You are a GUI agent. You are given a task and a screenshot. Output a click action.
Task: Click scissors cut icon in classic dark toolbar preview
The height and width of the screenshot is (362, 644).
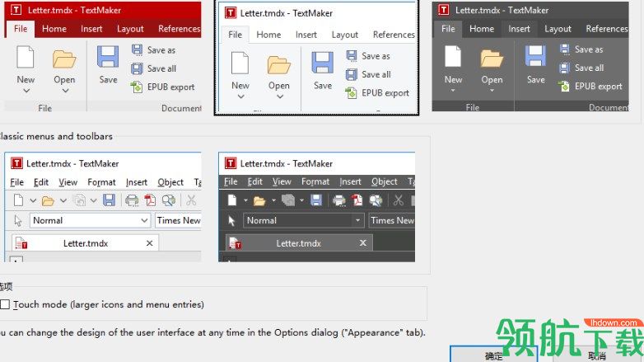click(x=398, y=200)
